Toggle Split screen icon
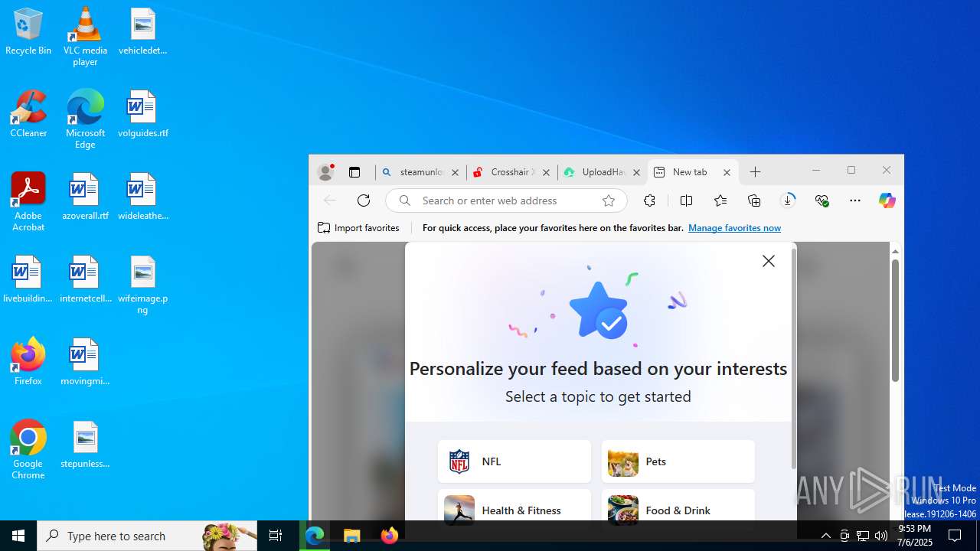 point(686,201)
